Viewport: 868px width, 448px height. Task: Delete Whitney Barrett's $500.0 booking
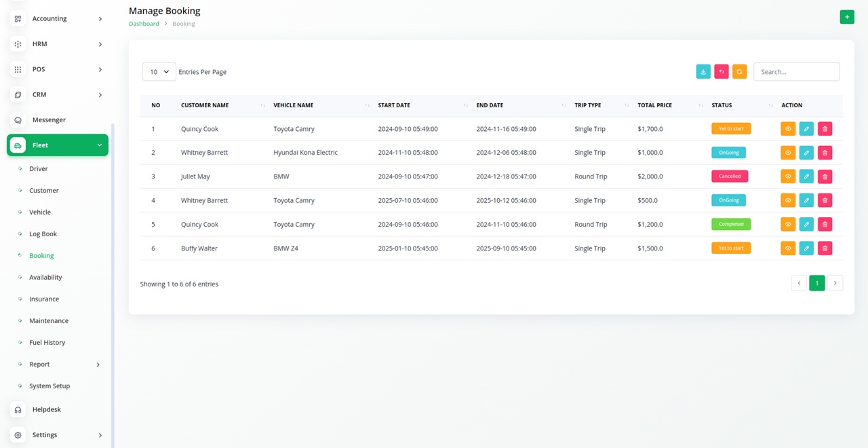coord(825,200)
